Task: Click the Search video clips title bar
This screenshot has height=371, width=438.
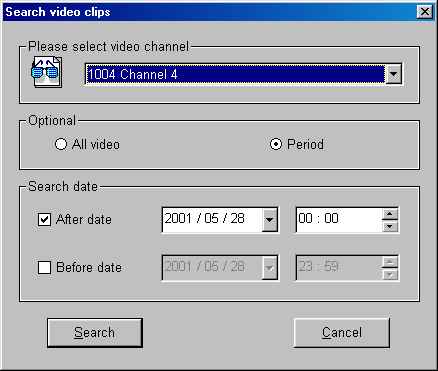Action: (x=219, y=12)
